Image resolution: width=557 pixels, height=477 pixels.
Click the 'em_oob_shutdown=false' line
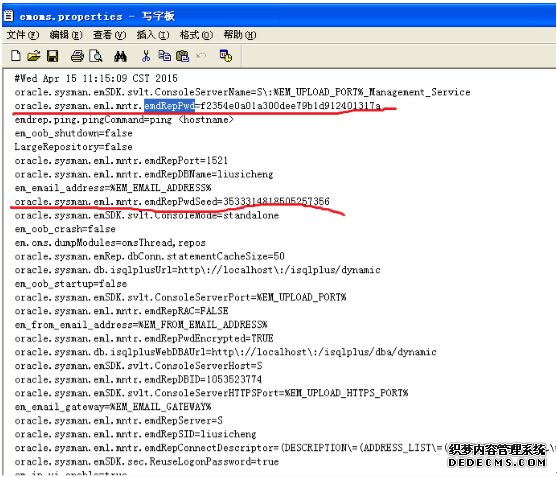point(73,133)
